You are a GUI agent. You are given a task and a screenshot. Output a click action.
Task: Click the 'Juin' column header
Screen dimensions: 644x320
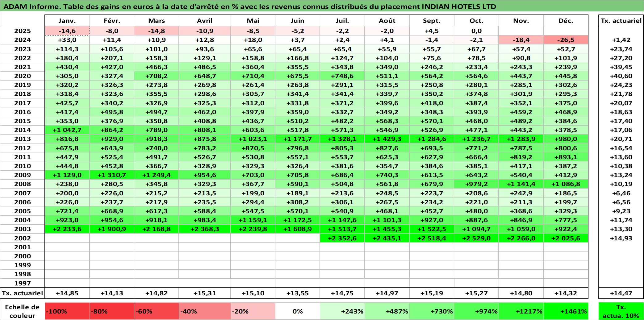298,21
